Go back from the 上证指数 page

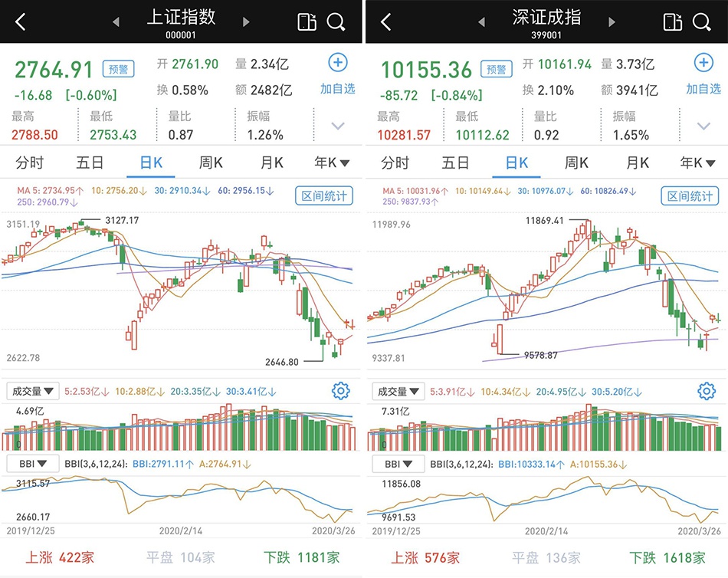[x=21, y=21]
